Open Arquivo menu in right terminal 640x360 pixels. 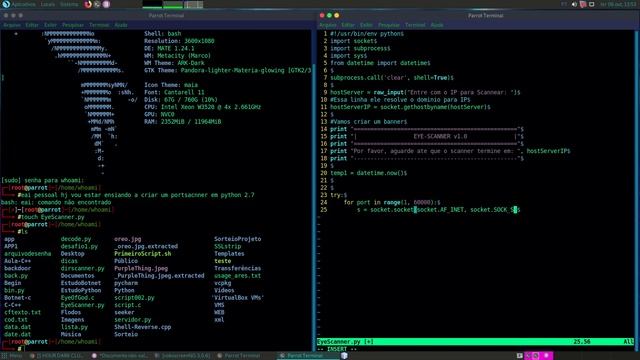pyautogui.click(x=328, y=25)
